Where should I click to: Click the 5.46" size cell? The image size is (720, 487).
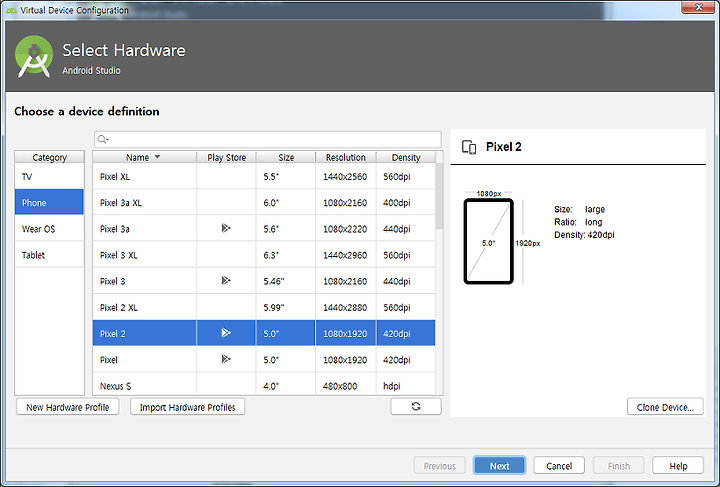[x=286, y=281]
